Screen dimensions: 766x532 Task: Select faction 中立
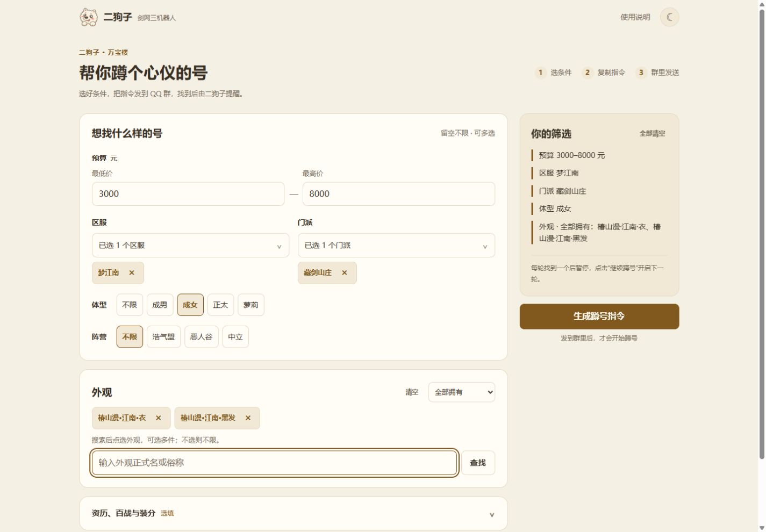[x=235, y=337]
